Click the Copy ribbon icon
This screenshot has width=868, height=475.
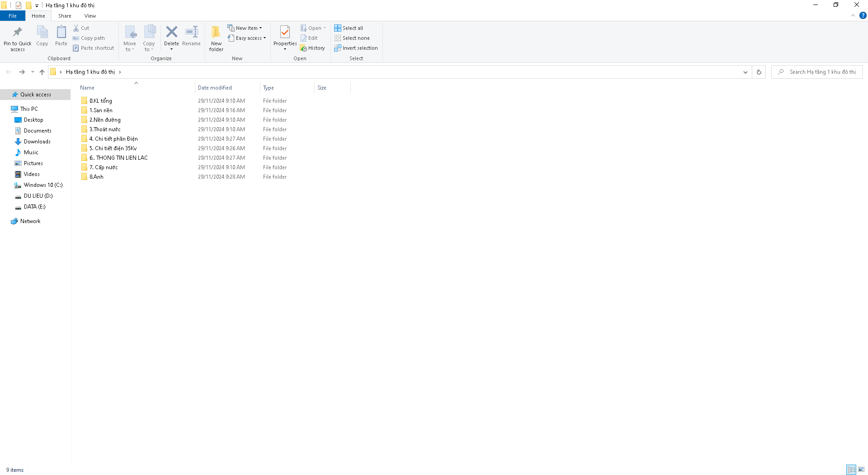click(42, 32)
